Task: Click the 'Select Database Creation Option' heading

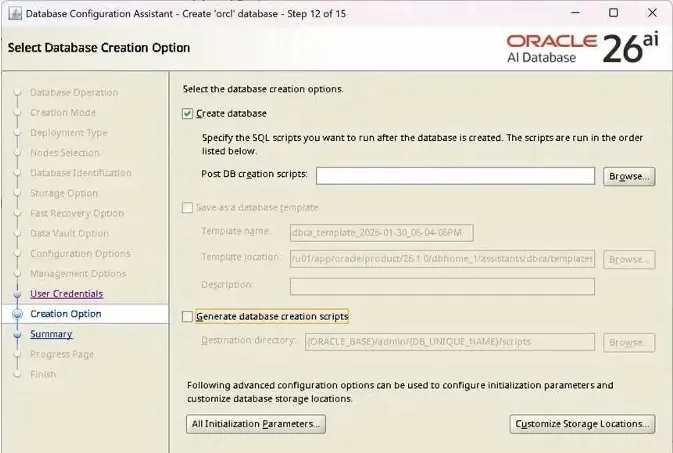Action: point(99,48)
